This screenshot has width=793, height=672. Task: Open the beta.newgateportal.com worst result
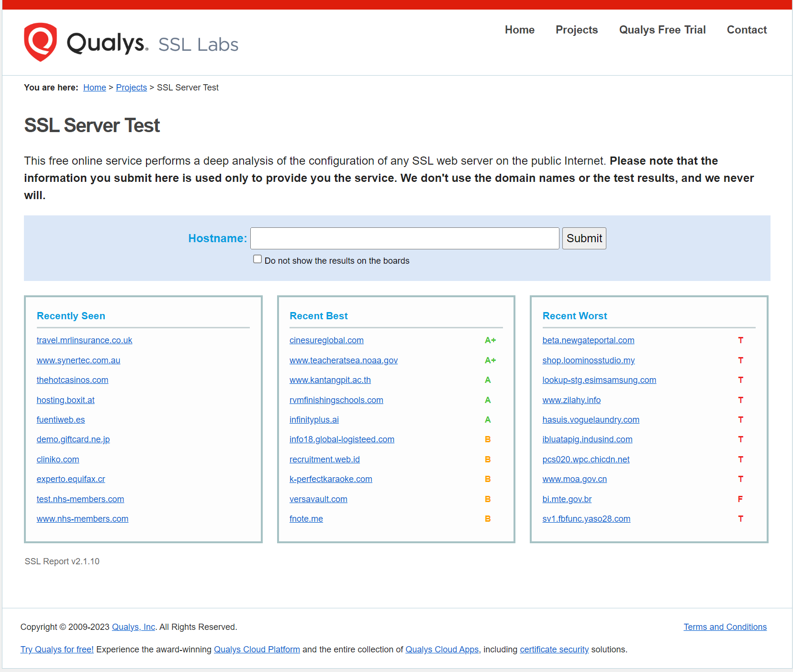(588, 340)
